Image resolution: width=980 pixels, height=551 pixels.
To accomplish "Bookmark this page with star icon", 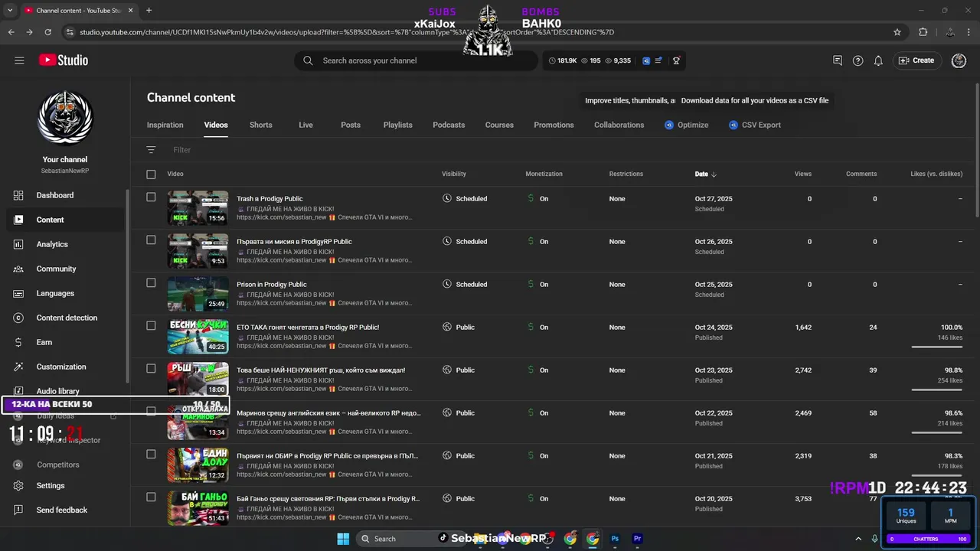I will click(897, 32).
